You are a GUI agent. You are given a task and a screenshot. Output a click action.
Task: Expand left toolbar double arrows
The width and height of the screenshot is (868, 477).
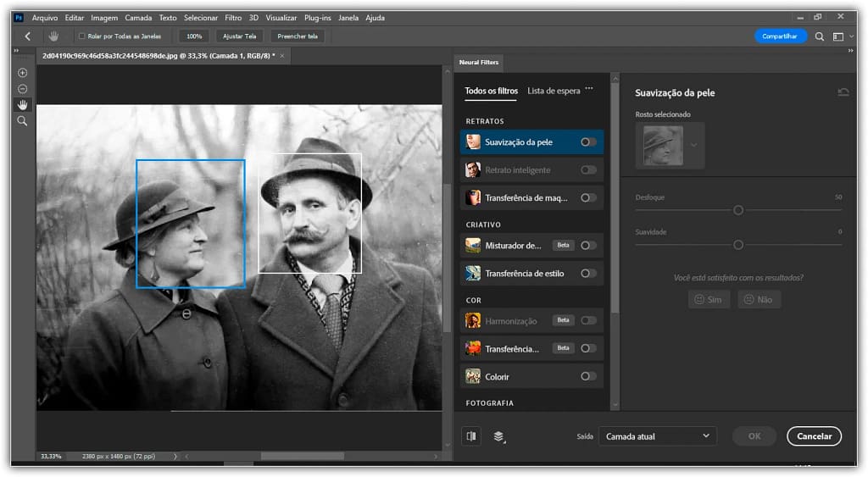coord(16,51)
